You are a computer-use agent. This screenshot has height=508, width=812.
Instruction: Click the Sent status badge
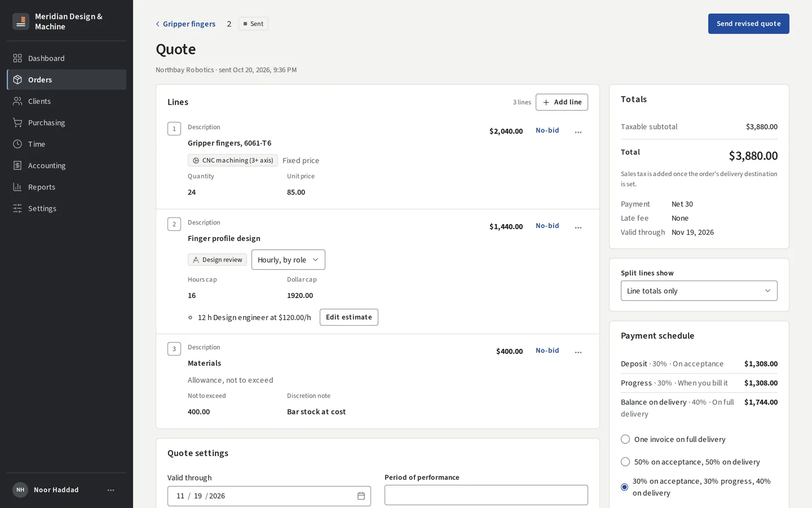pos(253,24)
